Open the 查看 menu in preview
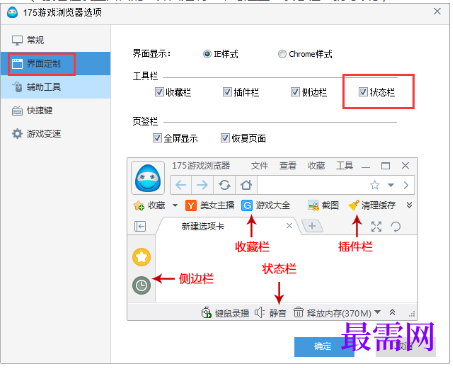Image resolution: width=453 pixels, height=368 pixels. pyautogui.click(x=288, y=165)
